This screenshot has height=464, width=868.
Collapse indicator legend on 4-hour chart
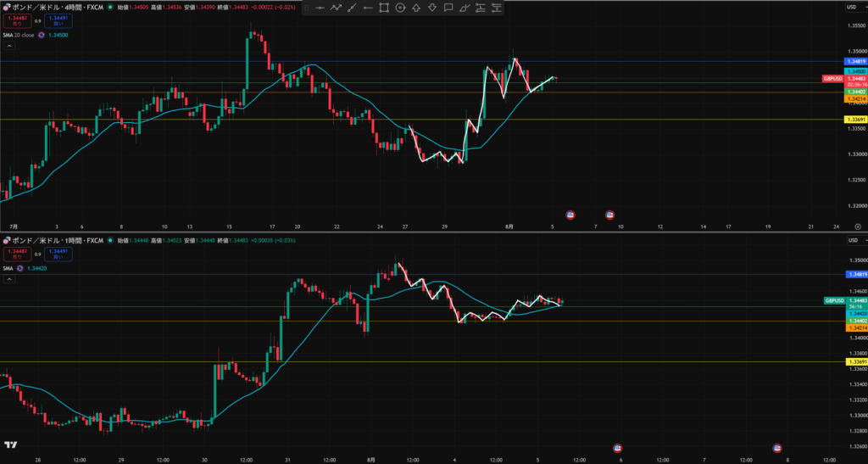(x=9, y=46)
